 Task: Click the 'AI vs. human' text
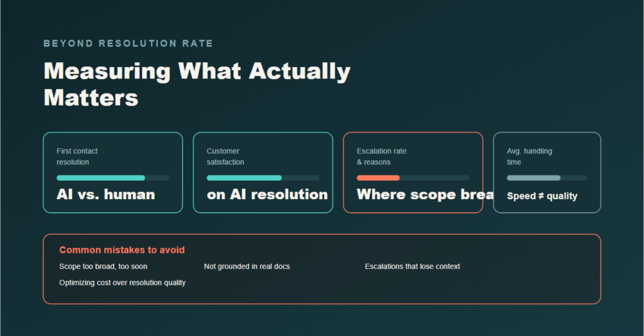pyautogui.click(x=106, y=195)
